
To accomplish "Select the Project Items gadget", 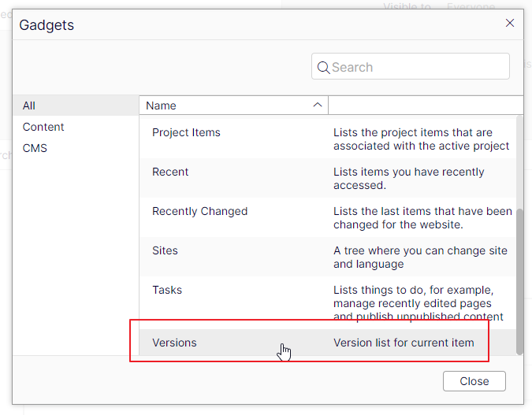I will tap(186, 132).
